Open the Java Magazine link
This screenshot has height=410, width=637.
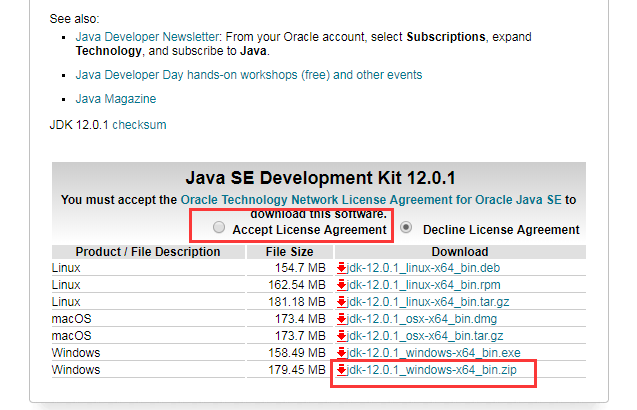point(115,99)
